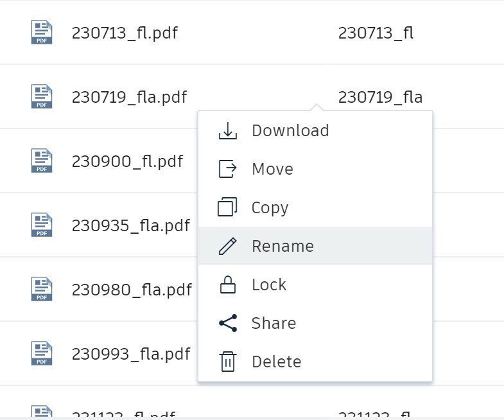Click PDF icon for 230900_fl.pdf
504x420 pixels.
tap(42, 161)
